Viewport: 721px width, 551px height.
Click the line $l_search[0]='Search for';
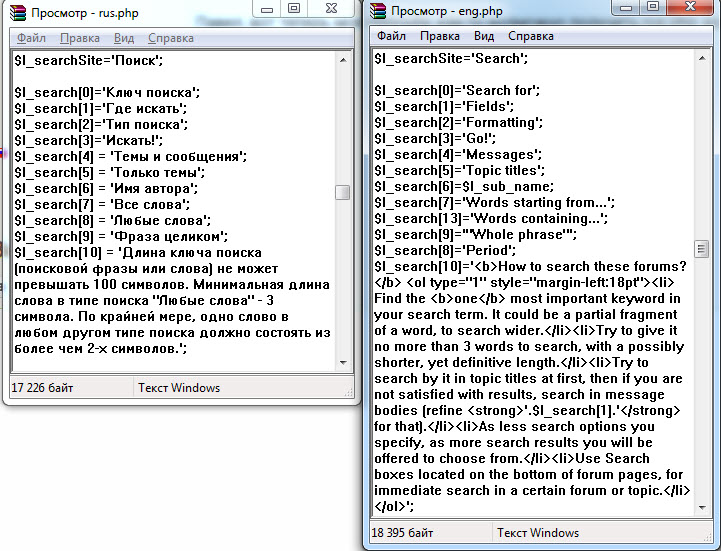click(457, 90)
